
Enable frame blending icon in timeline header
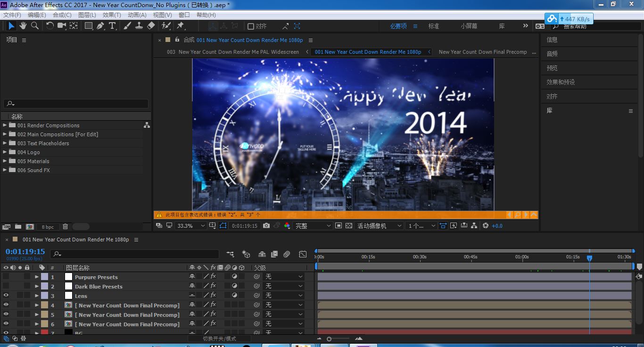pos(274,254)
